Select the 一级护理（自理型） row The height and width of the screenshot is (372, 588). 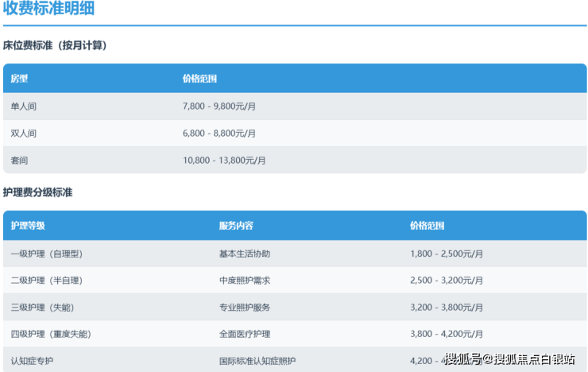coord(47,254)
